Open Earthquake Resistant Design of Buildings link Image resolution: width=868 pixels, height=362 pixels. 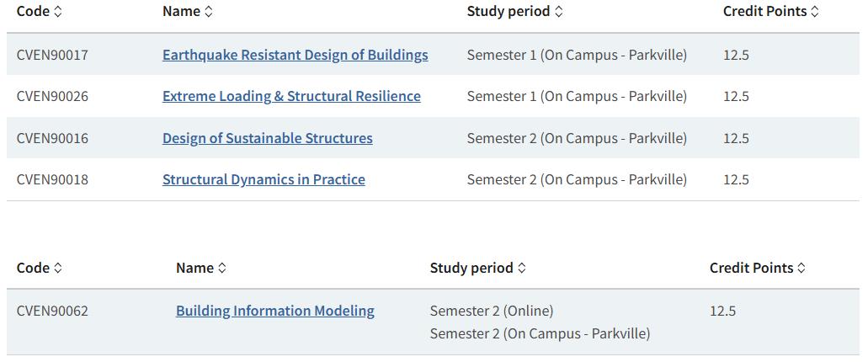tap(295, 55)
